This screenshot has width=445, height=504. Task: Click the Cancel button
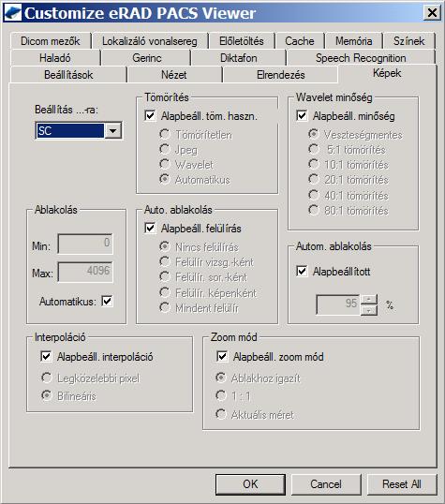tap(326, 484)
